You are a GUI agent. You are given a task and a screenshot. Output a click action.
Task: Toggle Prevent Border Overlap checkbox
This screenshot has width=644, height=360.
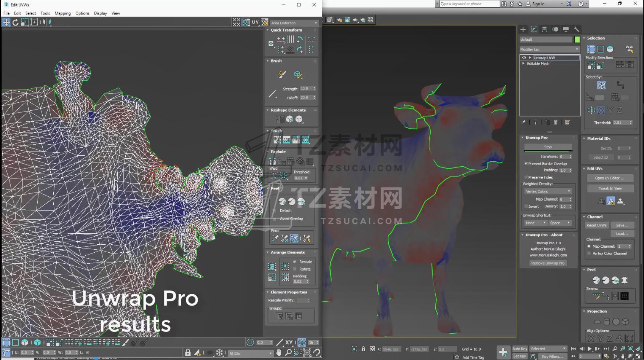(526, 164)
